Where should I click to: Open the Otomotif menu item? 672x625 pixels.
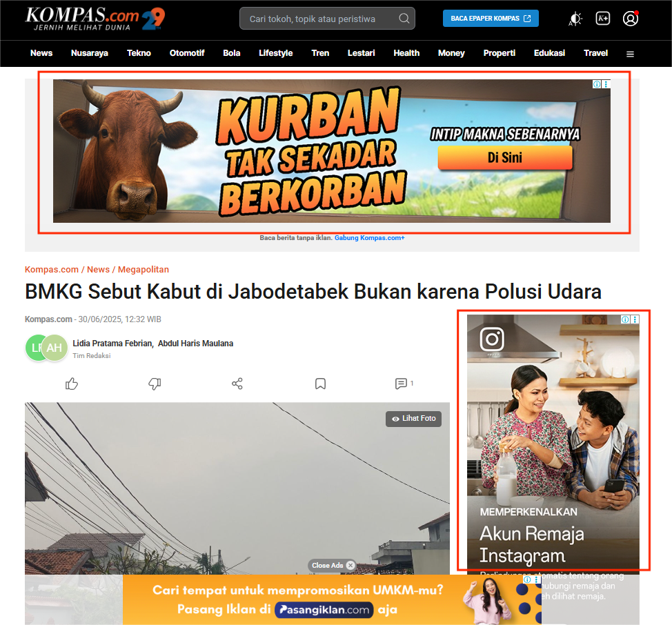coord(187,53)
